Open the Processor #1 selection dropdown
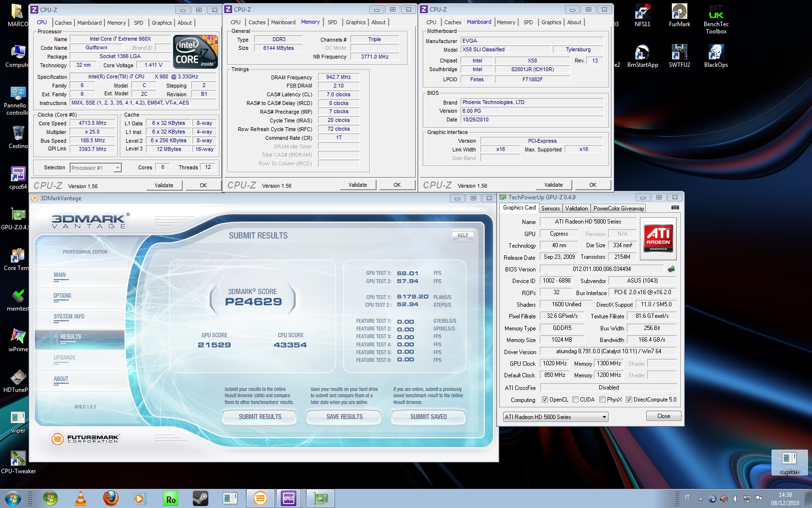This screenshot has height=508, width=812. tap(96, 168)
